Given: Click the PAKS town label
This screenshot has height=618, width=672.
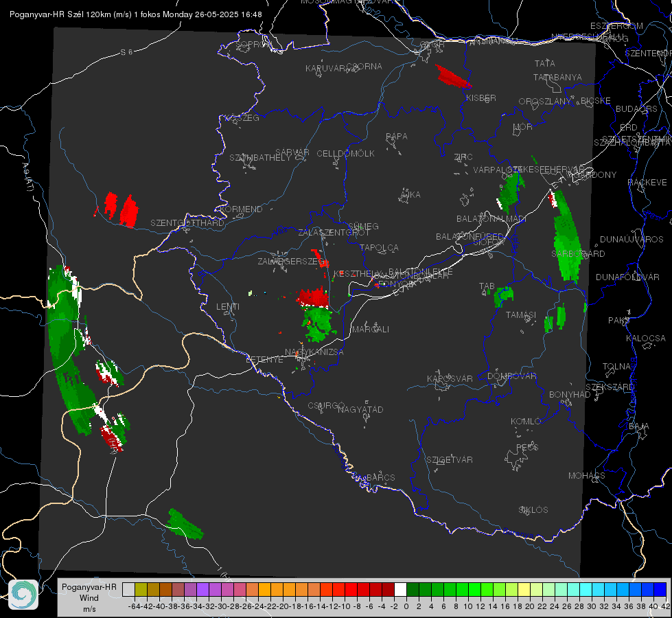Looking at the screenshot, I should point(619,321).
